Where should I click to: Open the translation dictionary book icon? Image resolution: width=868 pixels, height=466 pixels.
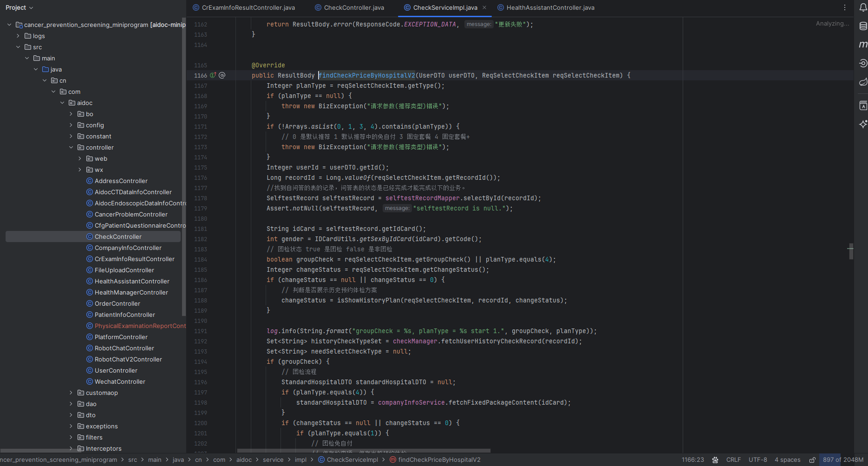pyautogui.click(x=863, y=106)
